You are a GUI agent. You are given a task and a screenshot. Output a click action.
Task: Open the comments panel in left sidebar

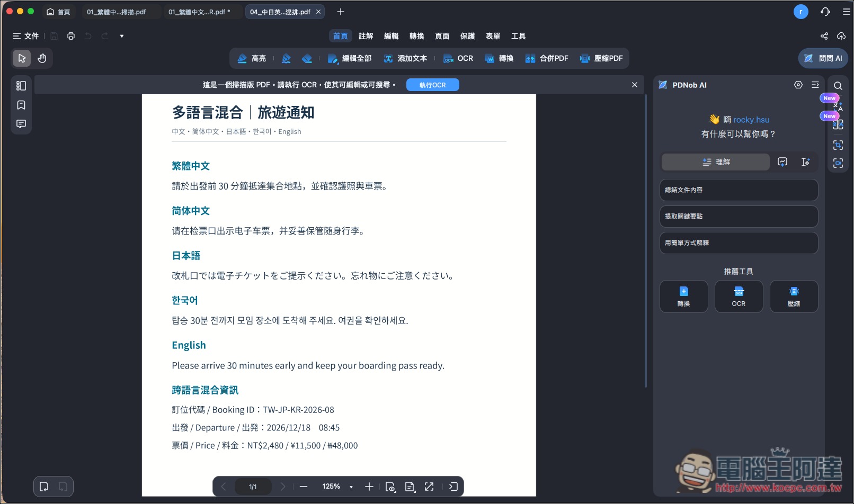[x=21, y=124]
